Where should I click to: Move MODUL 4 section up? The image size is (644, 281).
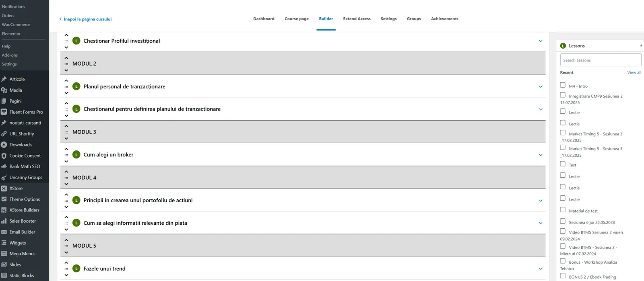click(66, 172)
